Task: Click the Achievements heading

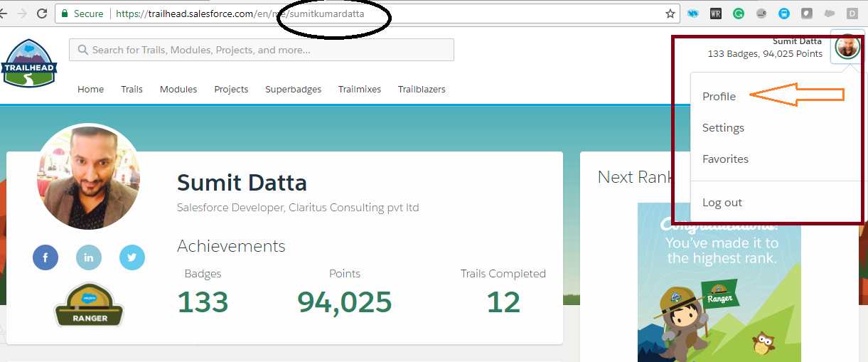Action: click(231, 246)
